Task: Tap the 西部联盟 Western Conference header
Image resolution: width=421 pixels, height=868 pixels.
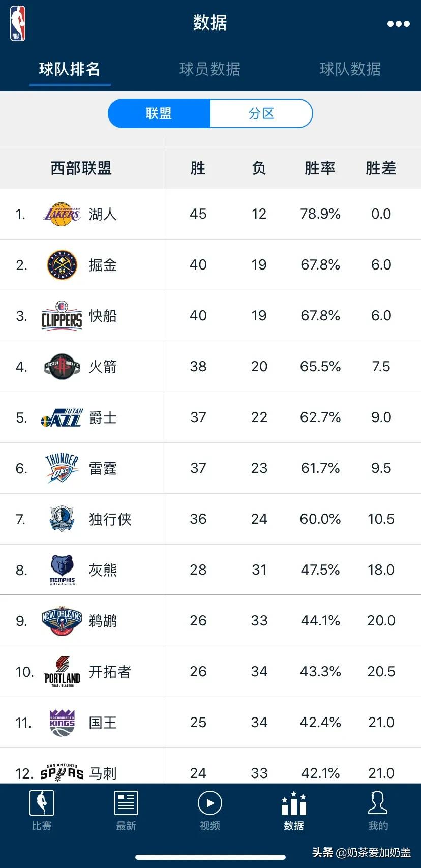Action: (x=81, y=168)
